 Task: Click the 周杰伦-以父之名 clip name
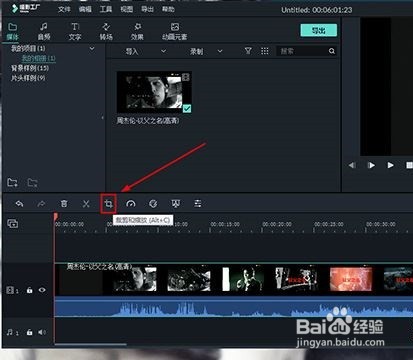click(x=148, y=120)
